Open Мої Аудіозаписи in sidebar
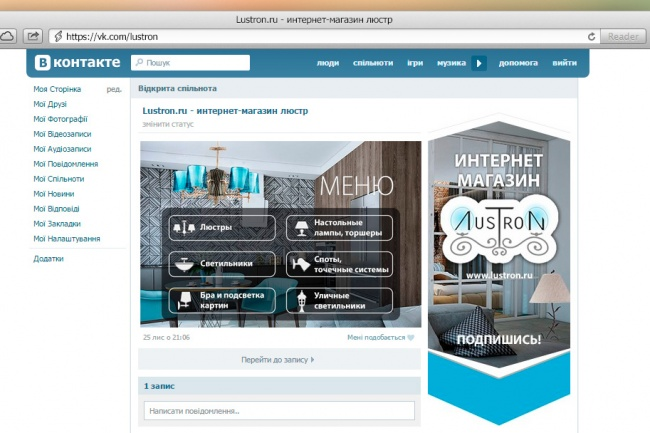The width and height of the screenshot is (650, 433). click(62, 149)
